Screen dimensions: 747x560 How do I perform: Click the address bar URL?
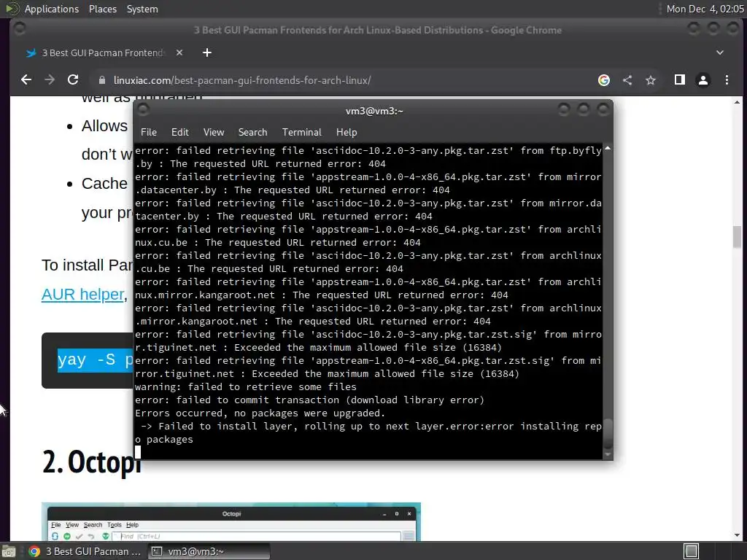[242, 80]
